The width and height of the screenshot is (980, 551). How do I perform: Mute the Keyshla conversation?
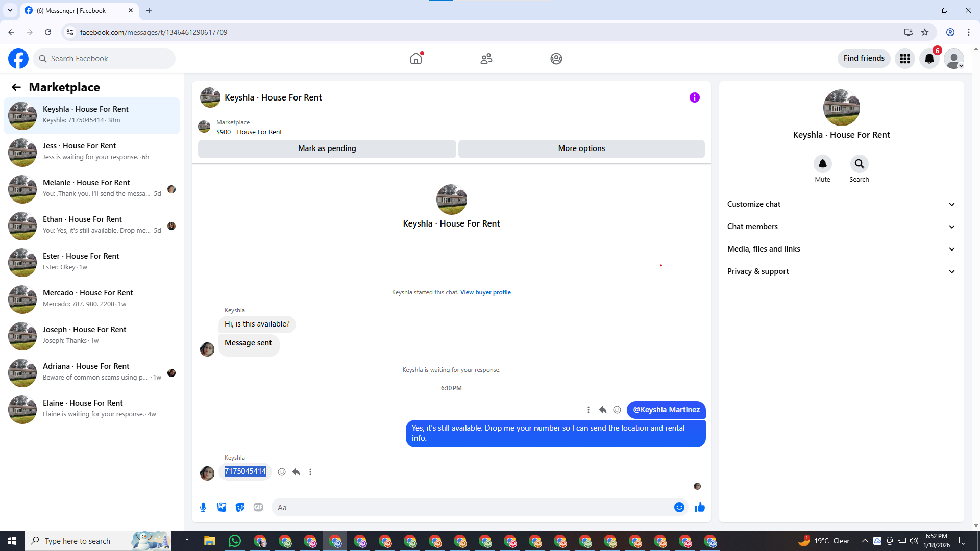pos(822,164)
